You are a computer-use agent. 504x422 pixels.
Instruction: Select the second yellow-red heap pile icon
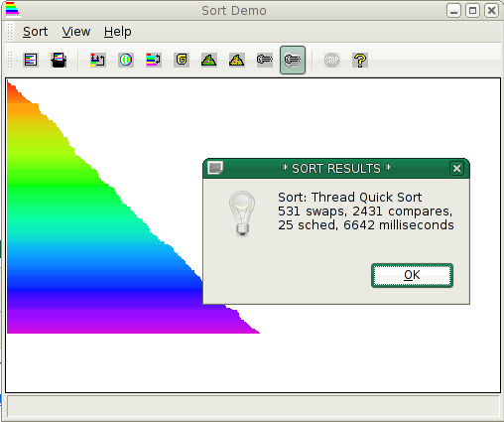237,61
